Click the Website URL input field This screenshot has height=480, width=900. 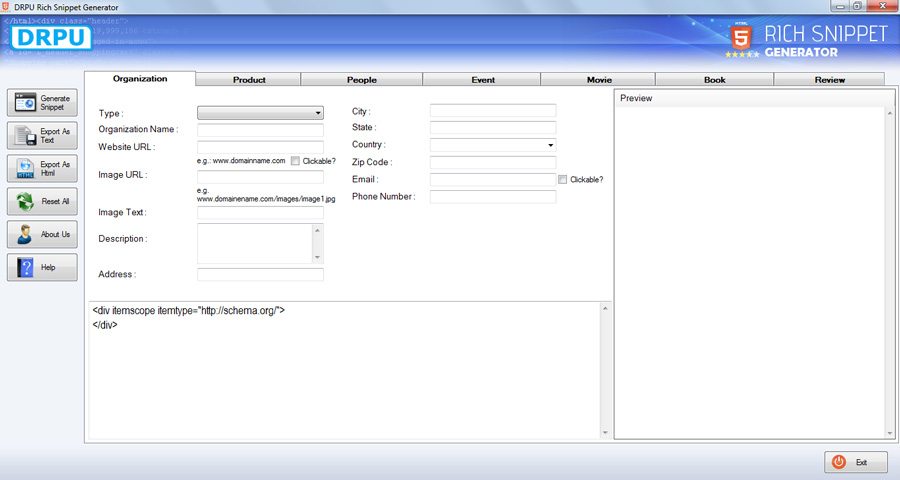point(260,148)
